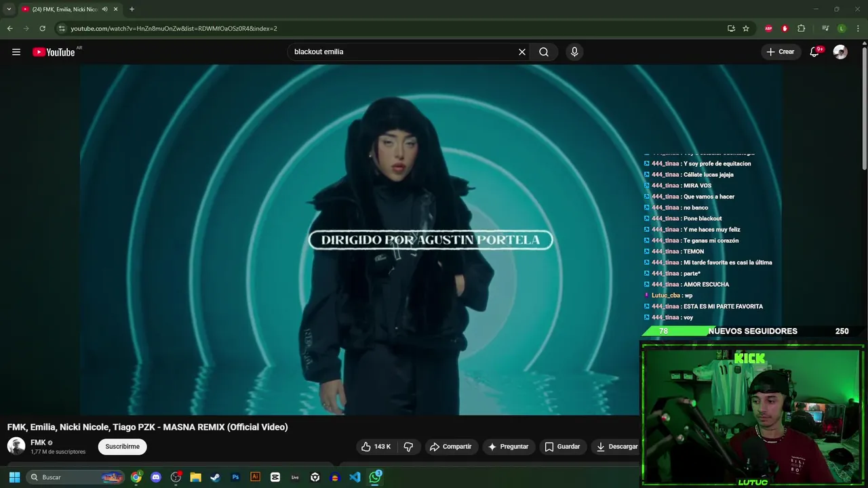
Task: Go to the YouTube home logo
Action: point(54,52)
